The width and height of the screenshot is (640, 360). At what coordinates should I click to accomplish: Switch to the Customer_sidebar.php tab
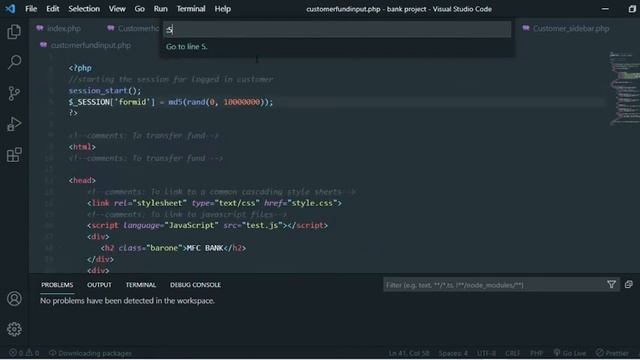(x=566, y=29)
